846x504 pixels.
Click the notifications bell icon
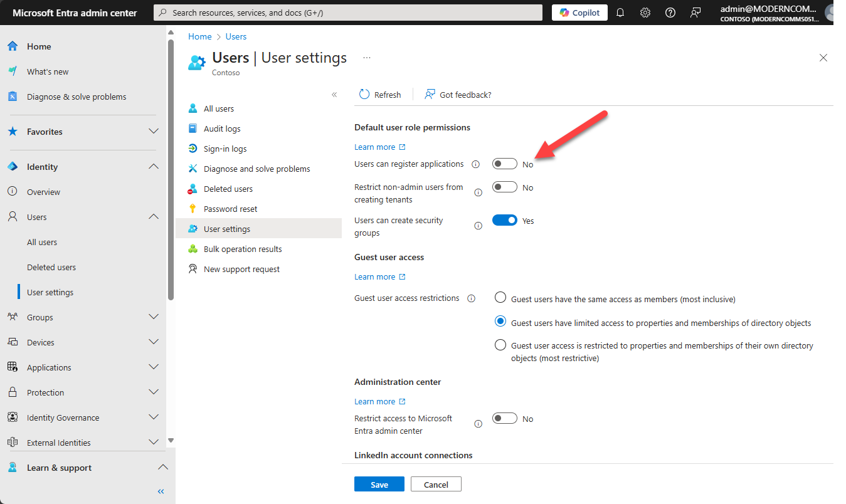[x=620, y=13]
